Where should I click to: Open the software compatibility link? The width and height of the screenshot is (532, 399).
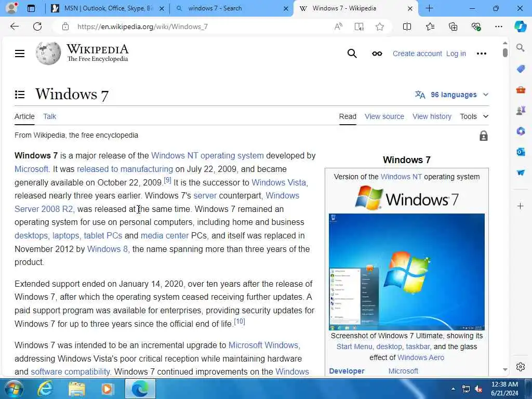coord(71,371)
